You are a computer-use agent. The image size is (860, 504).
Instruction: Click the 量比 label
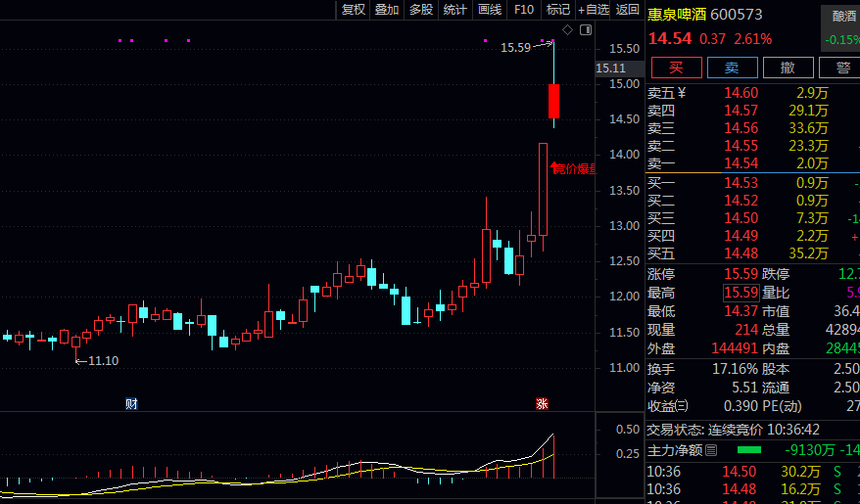pyautogui.click(x=776, y=293)
